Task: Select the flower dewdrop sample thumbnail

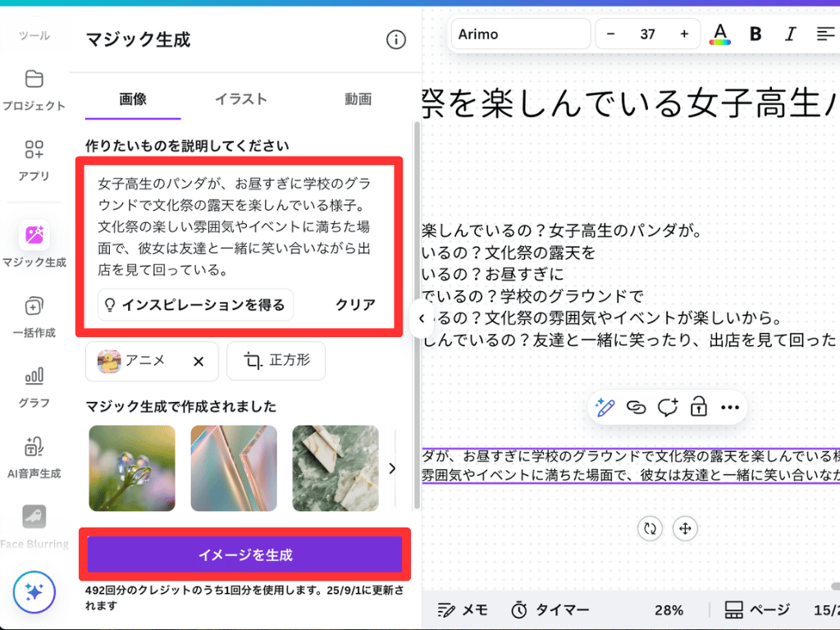Action: coord(132,468)
